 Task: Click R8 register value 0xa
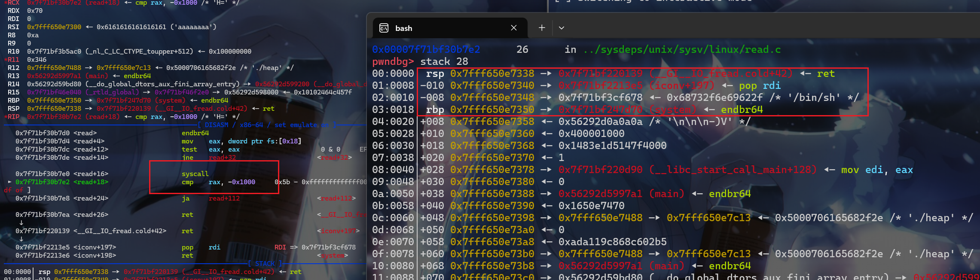point(33,35)
